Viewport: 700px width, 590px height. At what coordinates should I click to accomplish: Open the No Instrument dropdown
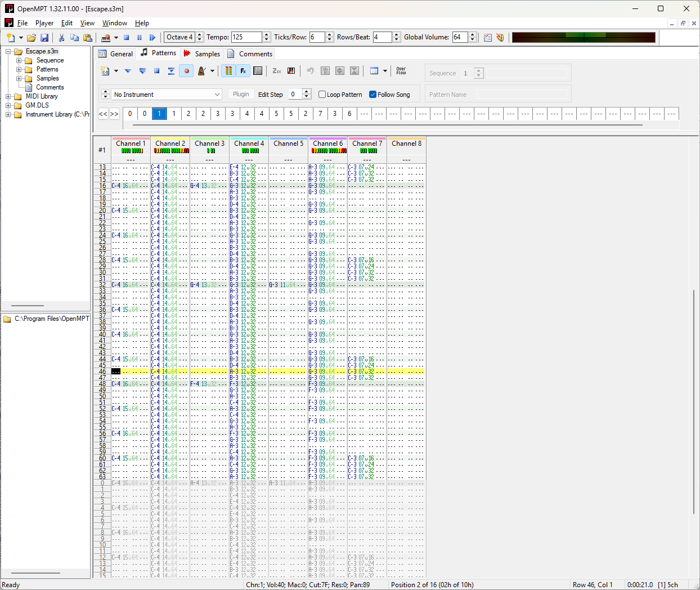(167, 95)
